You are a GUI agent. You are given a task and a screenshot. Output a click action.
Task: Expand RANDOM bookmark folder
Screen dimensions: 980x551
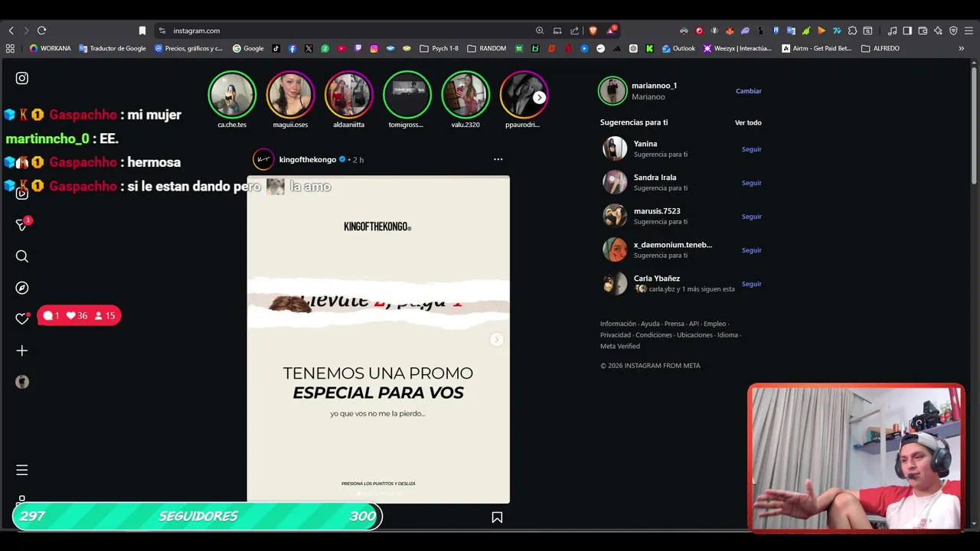(487, 48)
